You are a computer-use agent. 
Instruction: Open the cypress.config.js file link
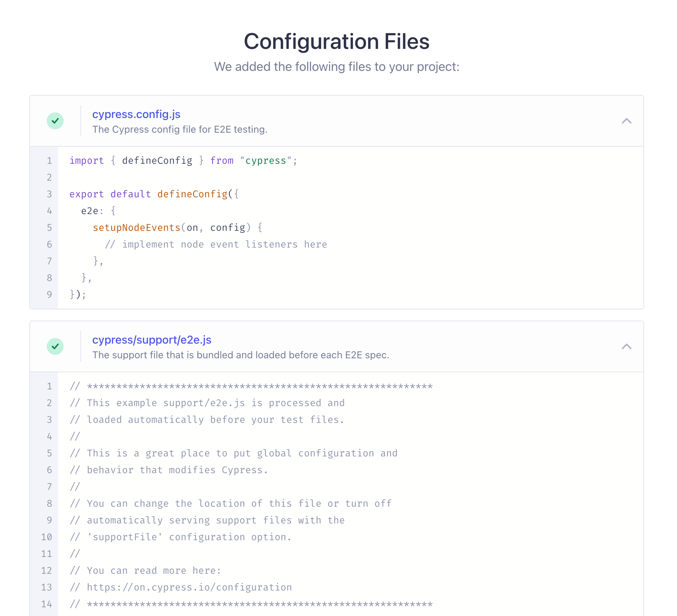pos(137,114)
